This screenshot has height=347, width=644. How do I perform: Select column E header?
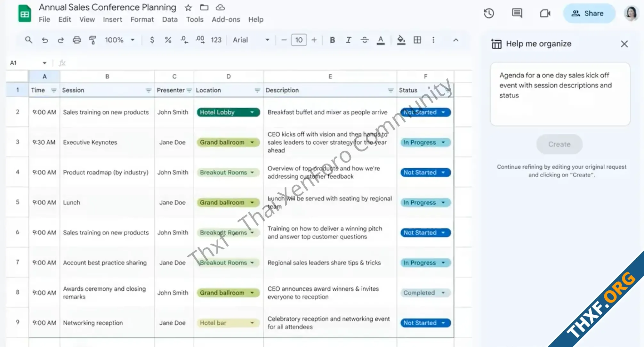[330, 77]
